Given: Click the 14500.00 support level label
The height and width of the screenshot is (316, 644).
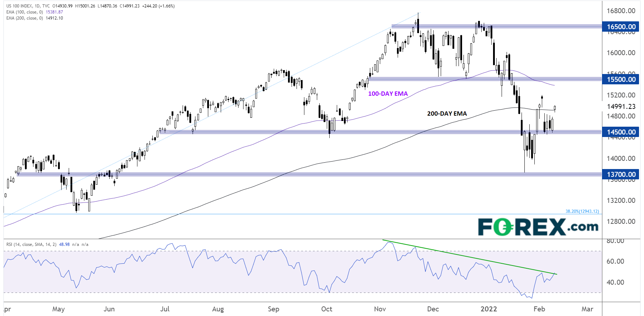Looking at the screenshot, I should click(621, 132).
